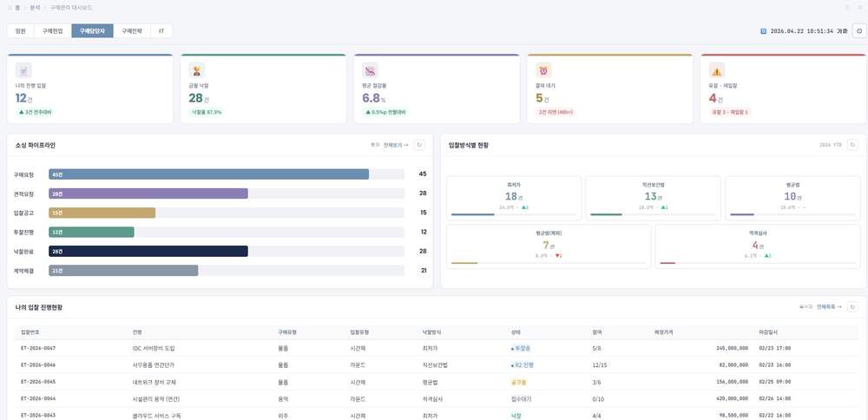
Task: Click the document icon on 진행 입찰 card
Action: coord(23,70)
